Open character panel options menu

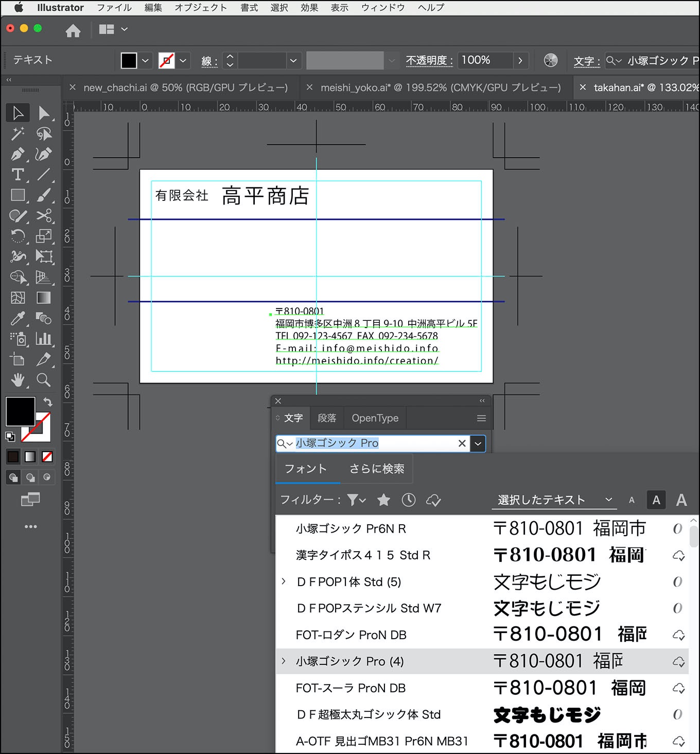[481, 418]
